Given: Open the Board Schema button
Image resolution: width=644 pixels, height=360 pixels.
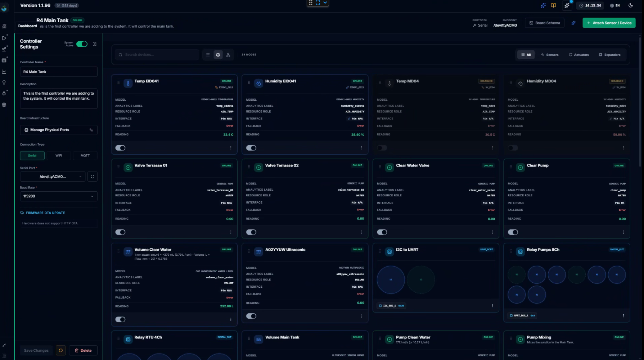Looking at the screenshot, I should 545,23.
